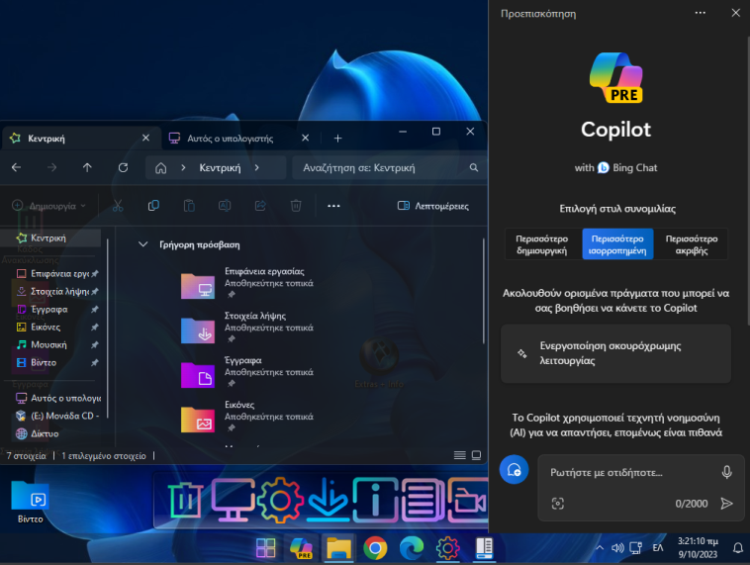Open the Έγγραφα folder in quick access
The width and height of the screenshot is (750, 565).
click(248, 372)
